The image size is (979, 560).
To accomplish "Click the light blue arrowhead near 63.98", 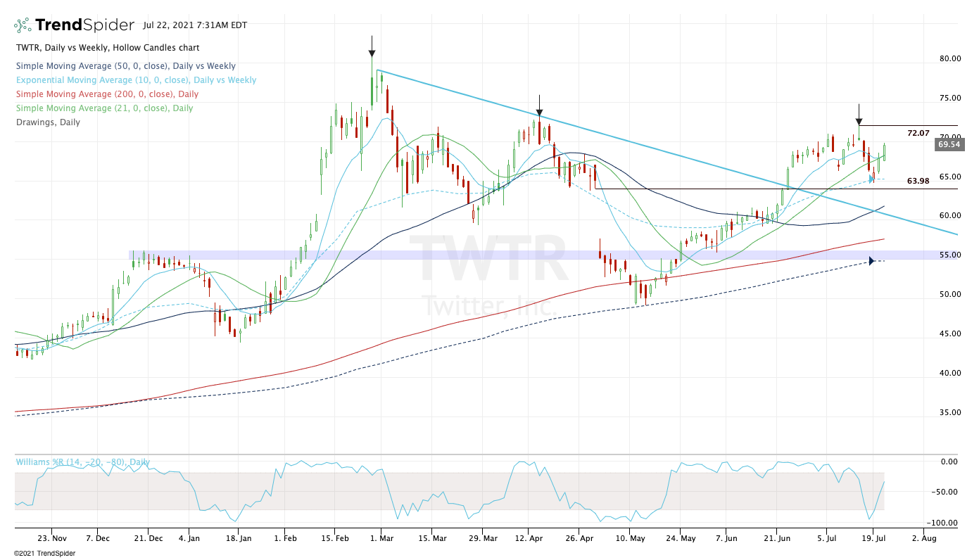I will [871, 179].
